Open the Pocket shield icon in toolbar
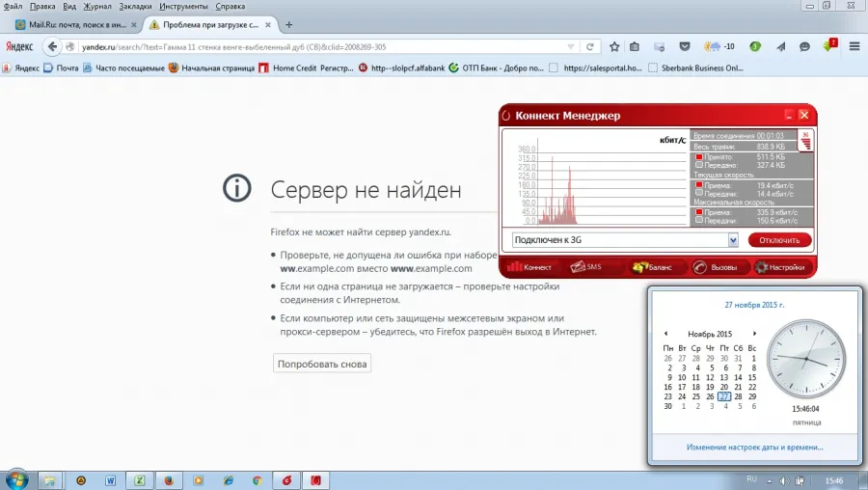The width and height of the screenshot is (868, 490). point(685,46)
